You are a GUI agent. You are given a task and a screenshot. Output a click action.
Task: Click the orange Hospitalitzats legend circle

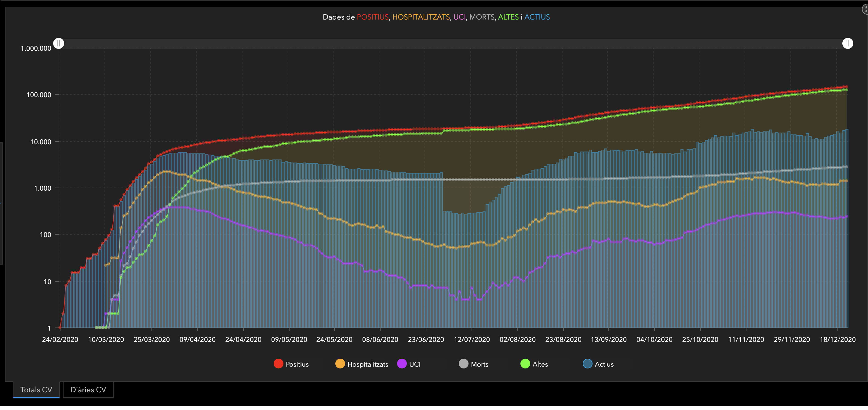[x=340, y=364]
